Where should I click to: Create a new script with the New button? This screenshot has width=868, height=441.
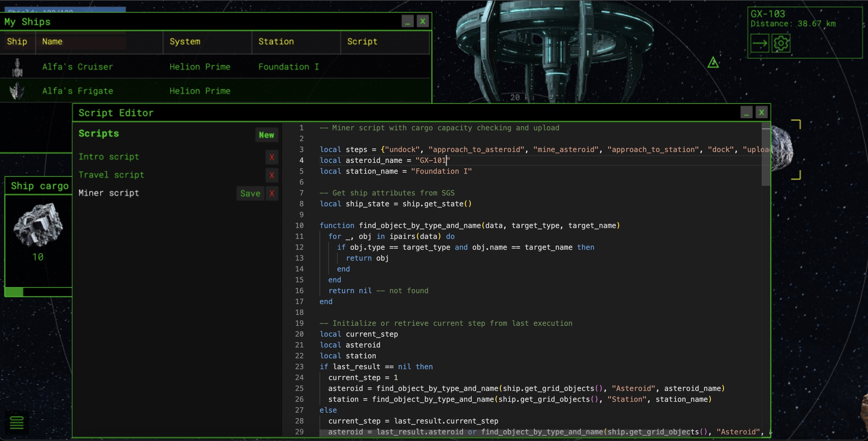pos(266,135)
